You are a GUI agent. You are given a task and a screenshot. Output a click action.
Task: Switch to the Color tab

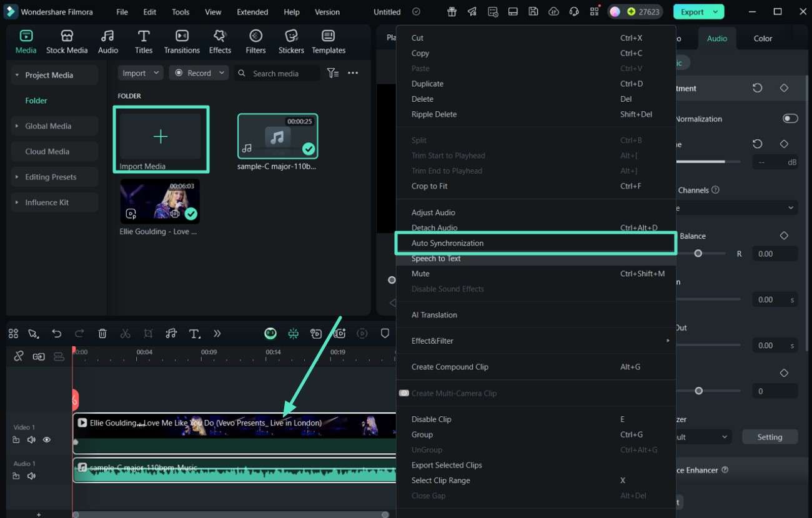763,38
